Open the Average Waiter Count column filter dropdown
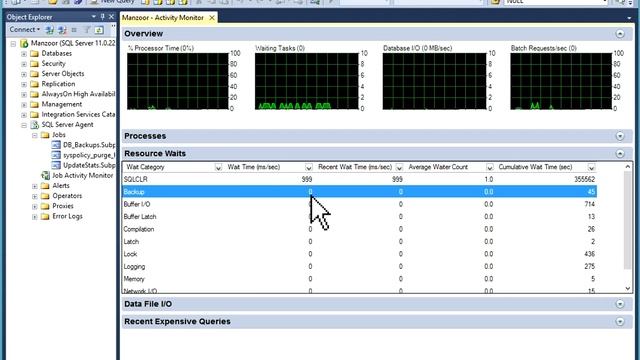The height and width of the screenshot is (360, 640). coord(489,167)
